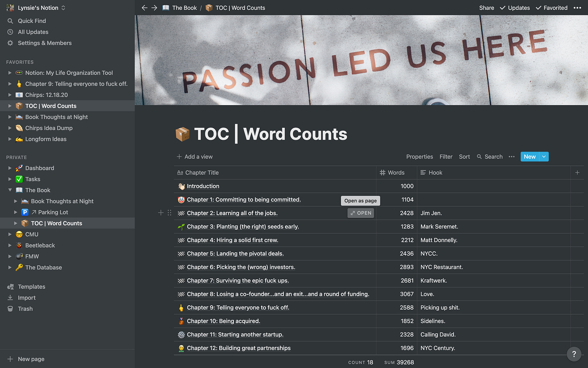The height and width of the screenshot is (368, 588).
Task: Click the Hook column header
Action: coord(493,173)
